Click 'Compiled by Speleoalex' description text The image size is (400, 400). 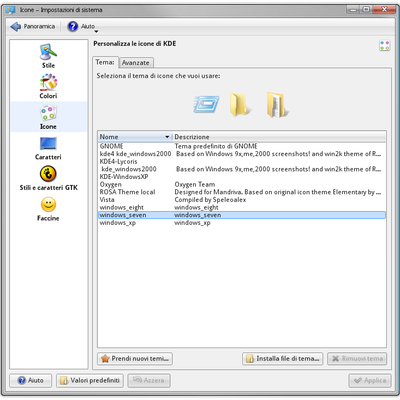[210, 200]
